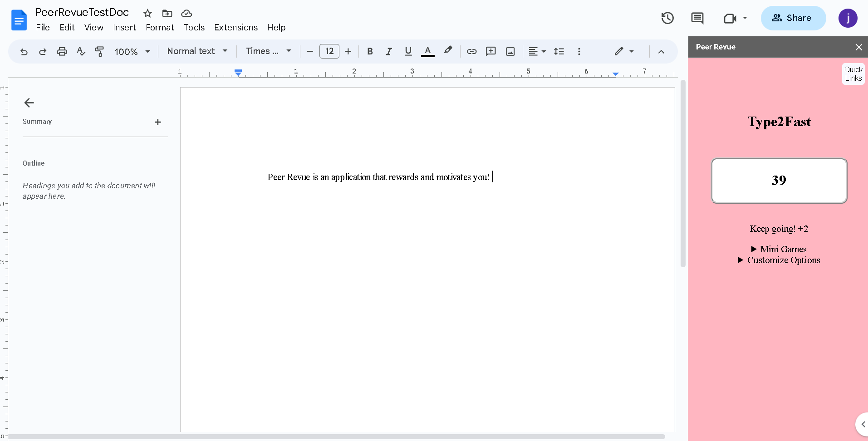
Task: Expand the Mini Games section
Action: click(779, 249)
